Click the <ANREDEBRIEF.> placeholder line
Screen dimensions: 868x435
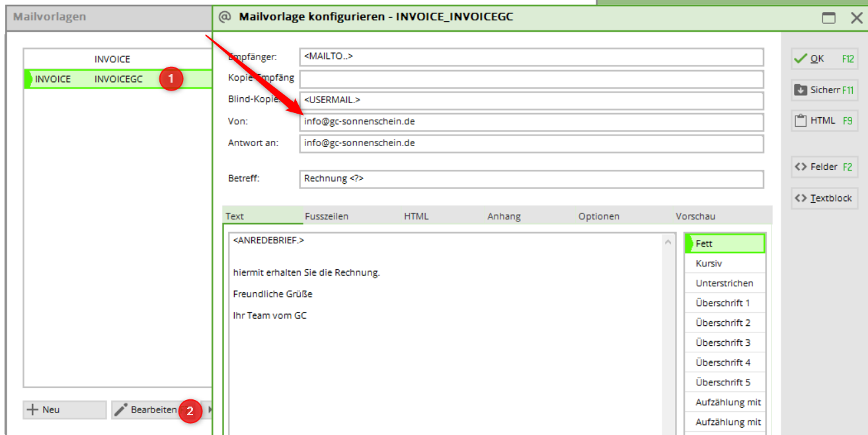point(268,241)
